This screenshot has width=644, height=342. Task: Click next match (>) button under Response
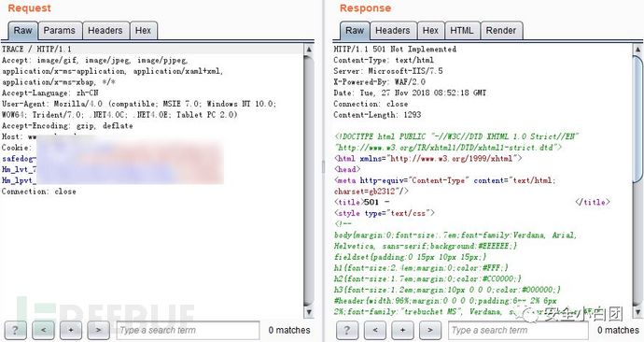(430, 330)
